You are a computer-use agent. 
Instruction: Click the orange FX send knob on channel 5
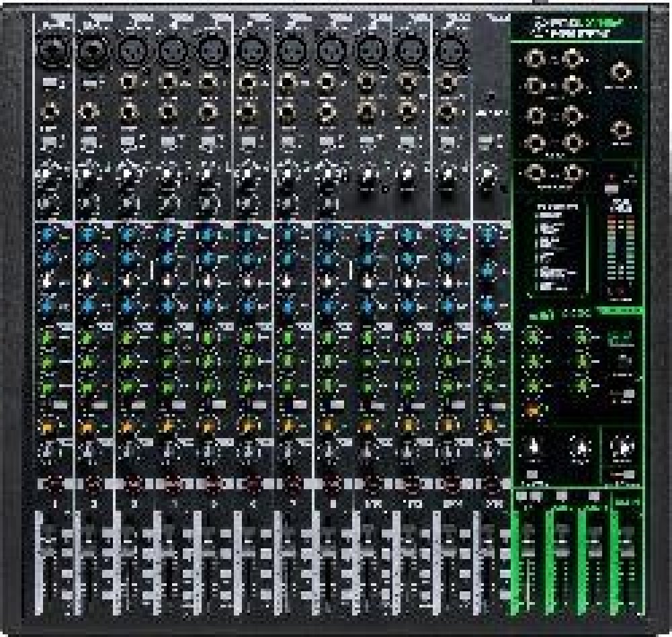tap(208, 425)
